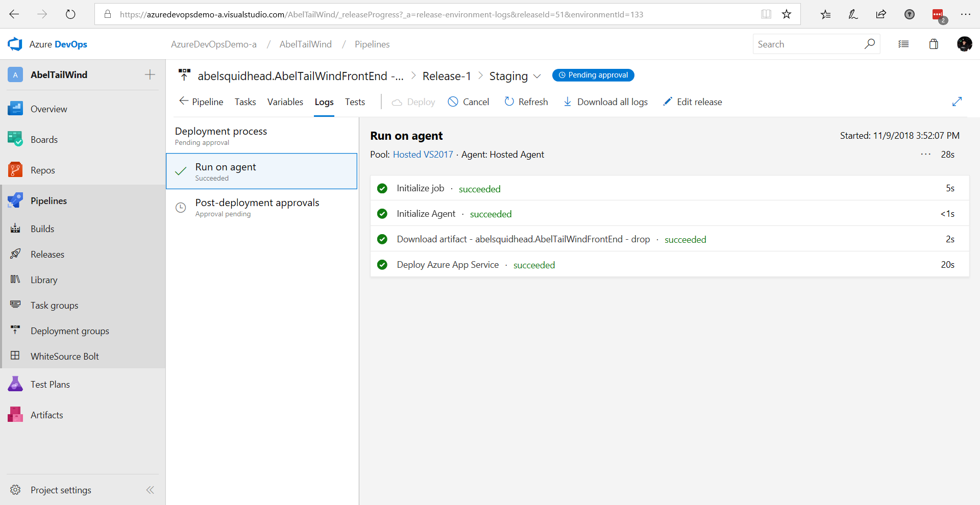Click the share page icon
Screen dimensions: 980x505
[881, 14]
